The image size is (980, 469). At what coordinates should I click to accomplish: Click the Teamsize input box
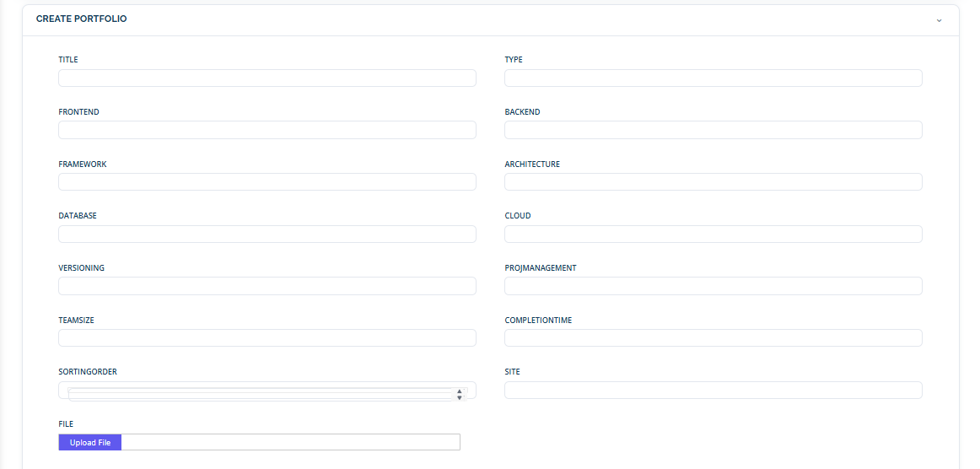267,337
